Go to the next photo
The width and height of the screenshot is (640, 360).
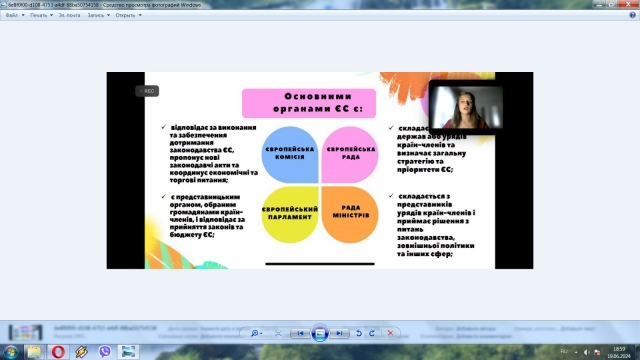pyautogui.click(x=339, y=333)
